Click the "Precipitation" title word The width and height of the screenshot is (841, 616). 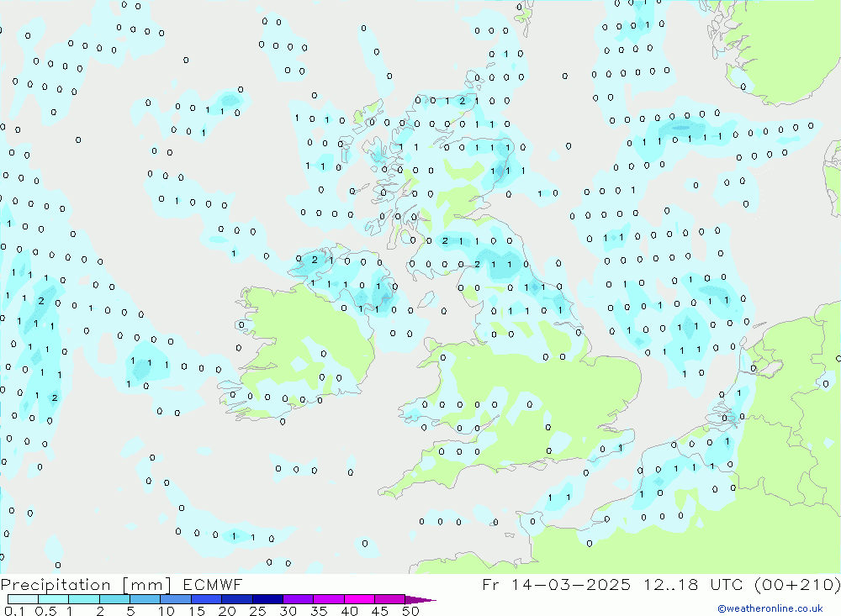[x=56, y=585]
